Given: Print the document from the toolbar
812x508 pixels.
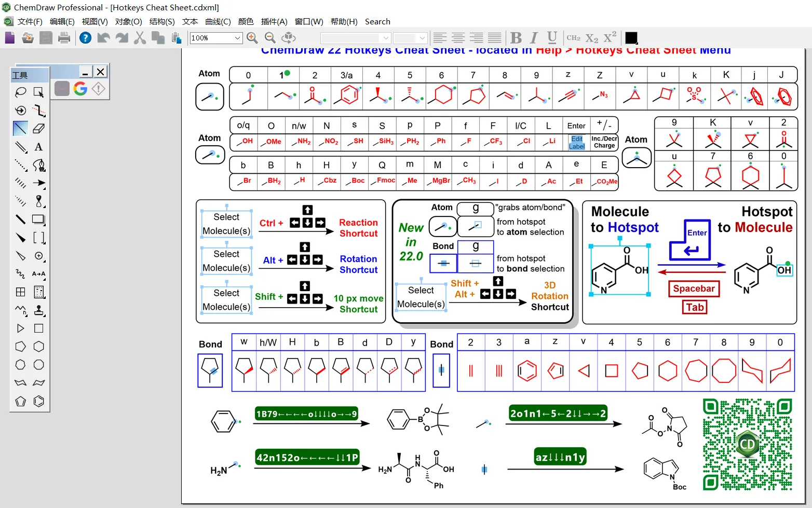Looking at the screenshot, I should [64, 37].
